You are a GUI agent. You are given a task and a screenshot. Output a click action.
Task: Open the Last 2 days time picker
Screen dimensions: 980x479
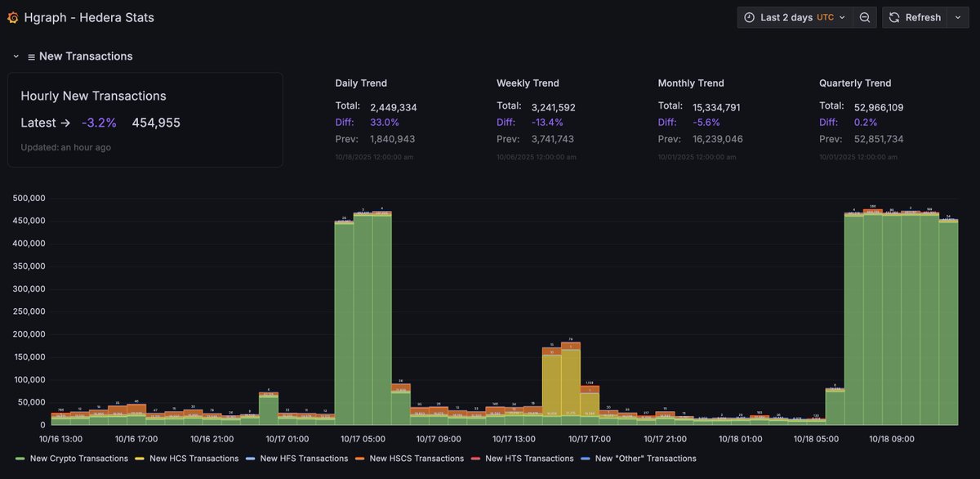[x=795, y=17]
